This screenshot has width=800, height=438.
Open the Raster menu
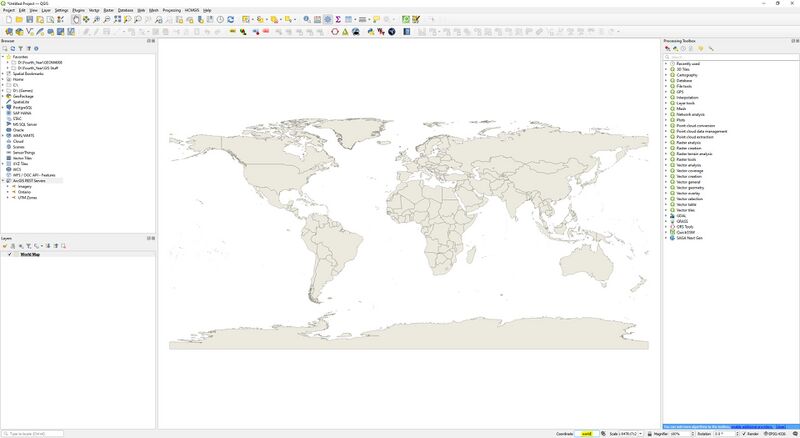click(x=109, y=10)
